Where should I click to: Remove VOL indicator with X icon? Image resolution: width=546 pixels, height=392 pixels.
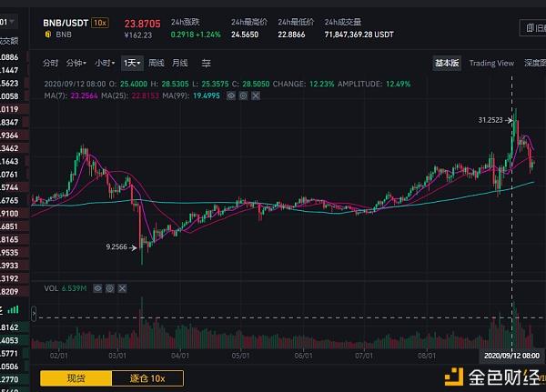pyautogui.click(x=122, y=288)
